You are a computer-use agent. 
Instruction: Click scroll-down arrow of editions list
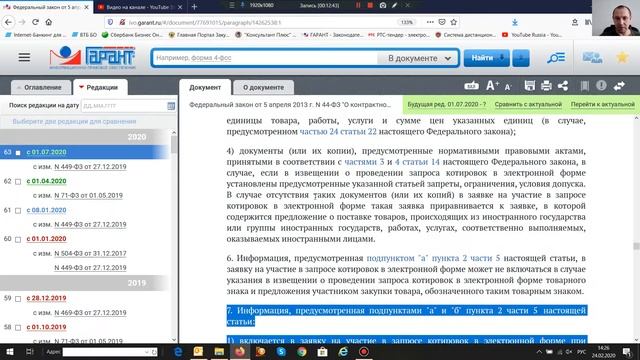click(174, 339)
